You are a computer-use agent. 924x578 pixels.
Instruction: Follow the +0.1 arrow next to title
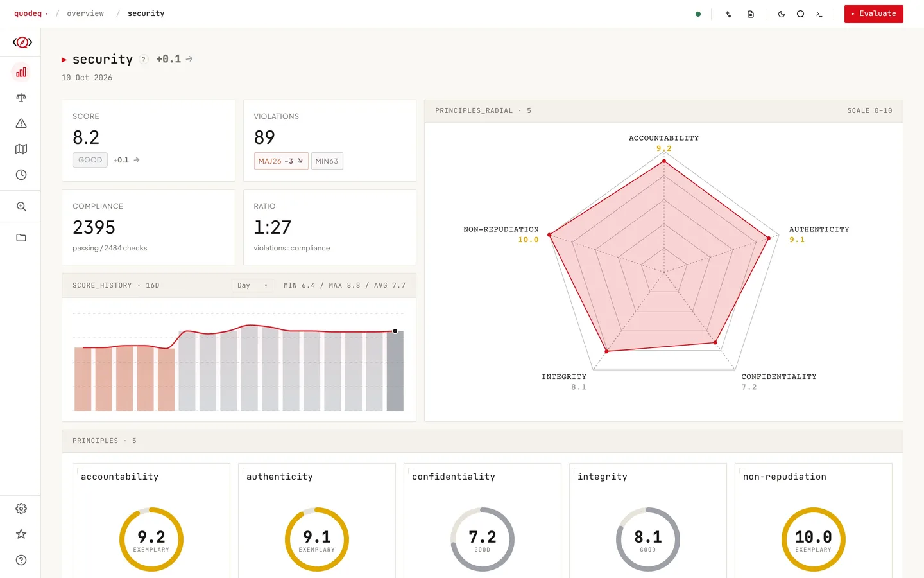coord(189,59)
